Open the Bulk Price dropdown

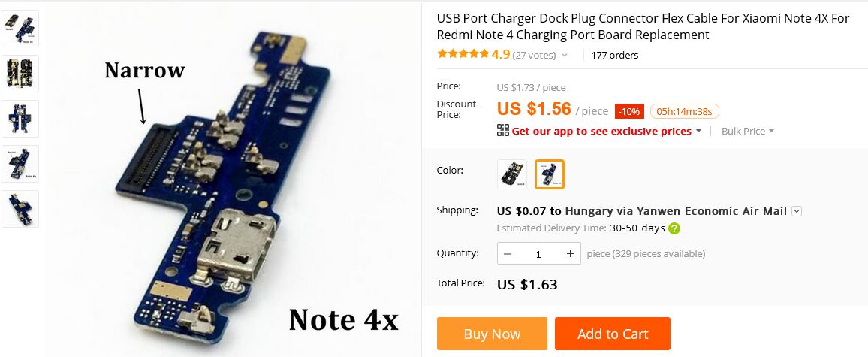747,131
